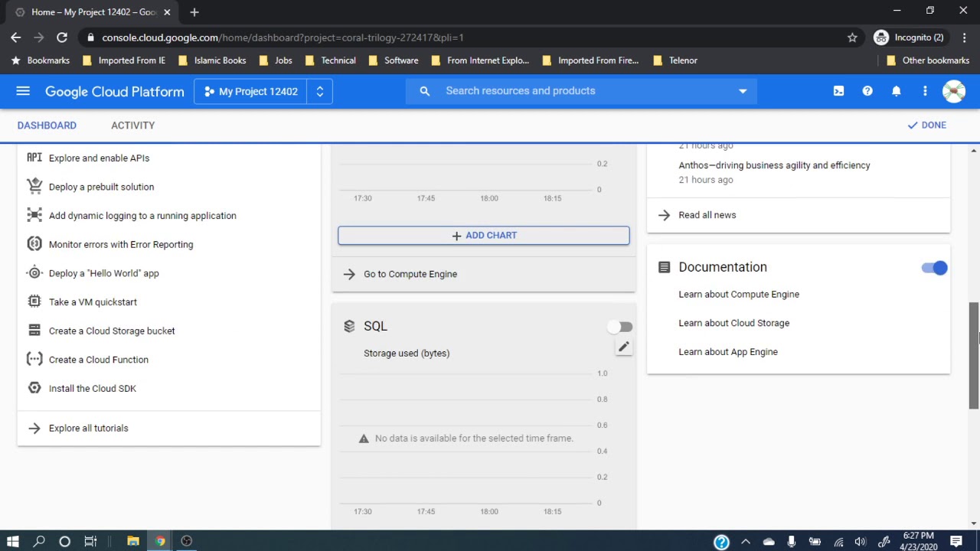Viewport: 980px width, 551px height.
Task: Click the VM quickstart chip icon
Action: pyautogui.click(x=34, y=302)
